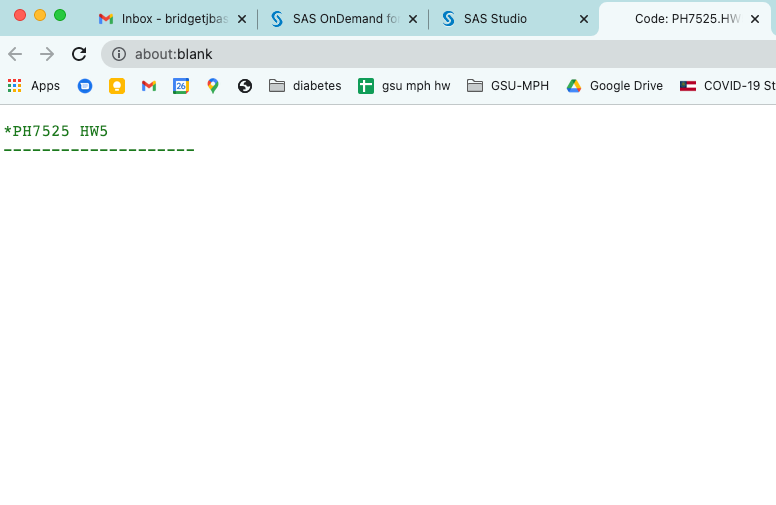Close the Code: PH7525.HW tab
Viewport: 776px width, 505px height.
(755, 19)
